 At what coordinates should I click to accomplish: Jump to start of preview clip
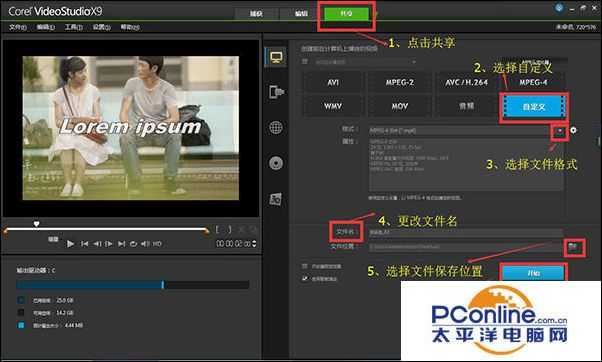coord(84,244)
